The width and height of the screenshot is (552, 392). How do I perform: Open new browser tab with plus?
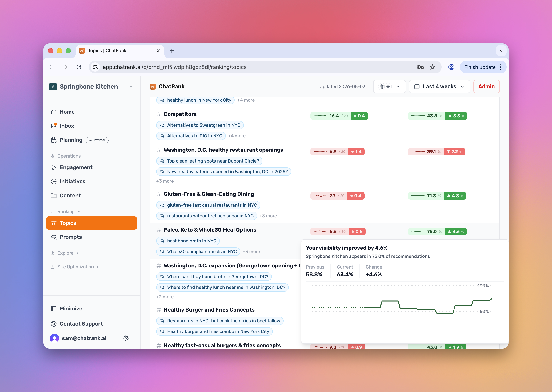click(172, 51)
